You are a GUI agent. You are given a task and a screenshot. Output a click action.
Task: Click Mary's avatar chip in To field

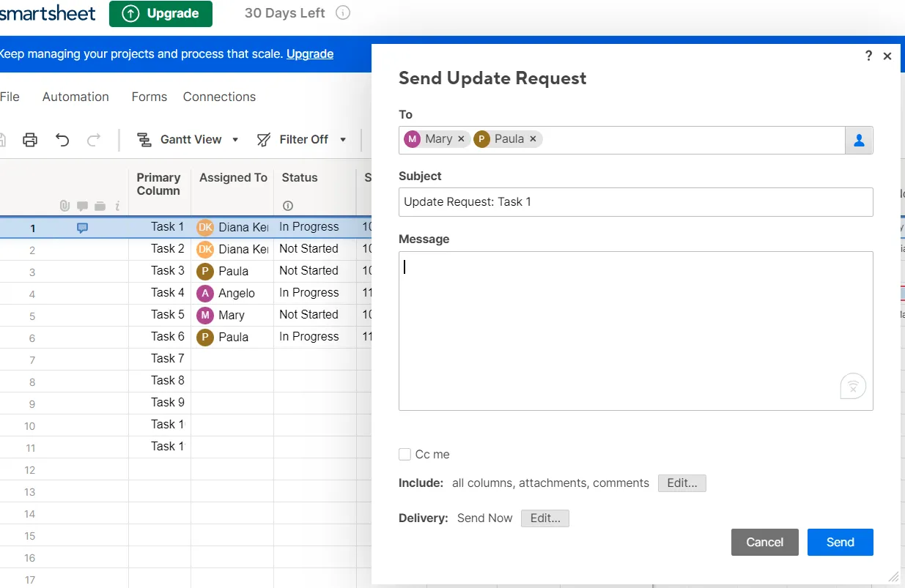point(413,139)
